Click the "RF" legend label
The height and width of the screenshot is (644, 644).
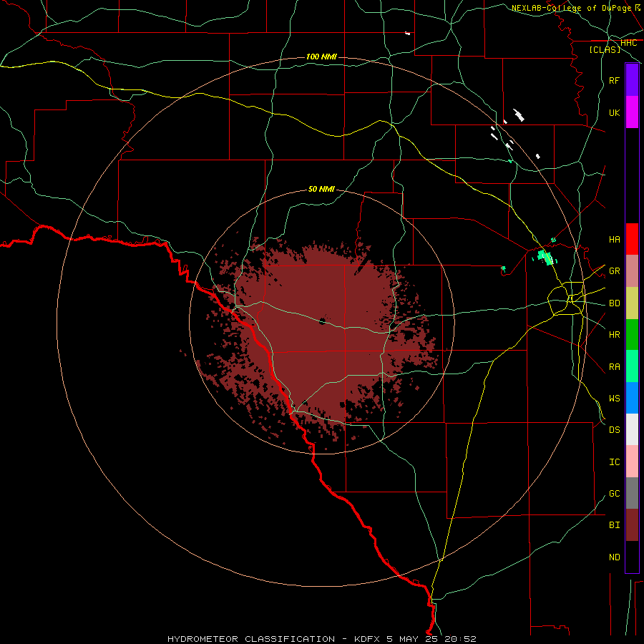point(614,80)
